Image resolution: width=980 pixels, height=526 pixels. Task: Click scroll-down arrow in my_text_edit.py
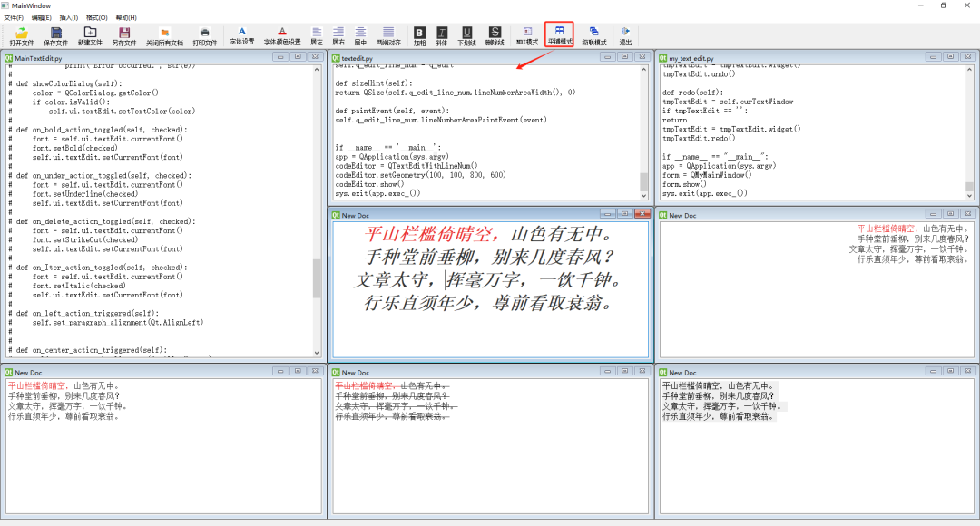click(969, 196)
